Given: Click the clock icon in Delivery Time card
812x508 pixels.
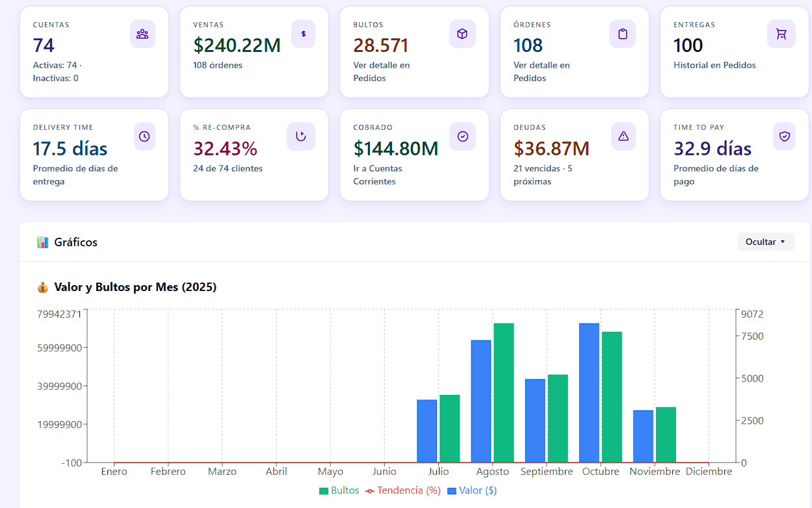Looking at the screenshot, I should [144, 136].
